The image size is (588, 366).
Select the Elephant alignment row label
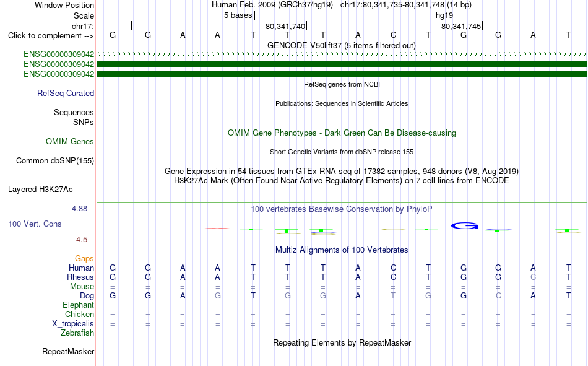(x=79, y=305)
